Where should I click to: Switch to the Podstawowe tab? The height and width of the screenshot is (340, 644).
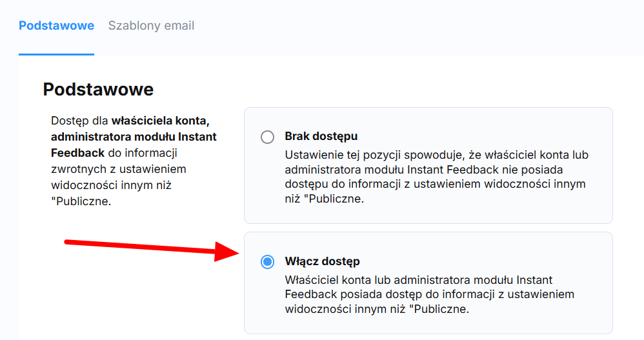pyautogui.click(x=56, y=26)
